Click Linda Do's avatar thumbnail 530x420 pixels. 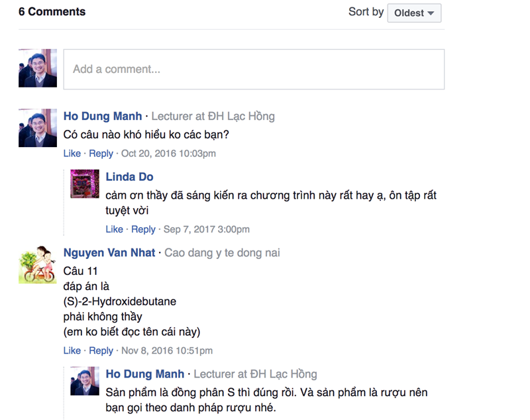pos(85,184)
